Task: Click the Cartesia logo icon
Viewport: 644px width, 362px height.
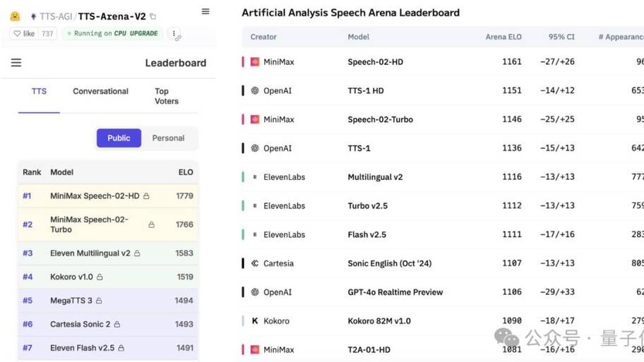Action: click(255, 263)
